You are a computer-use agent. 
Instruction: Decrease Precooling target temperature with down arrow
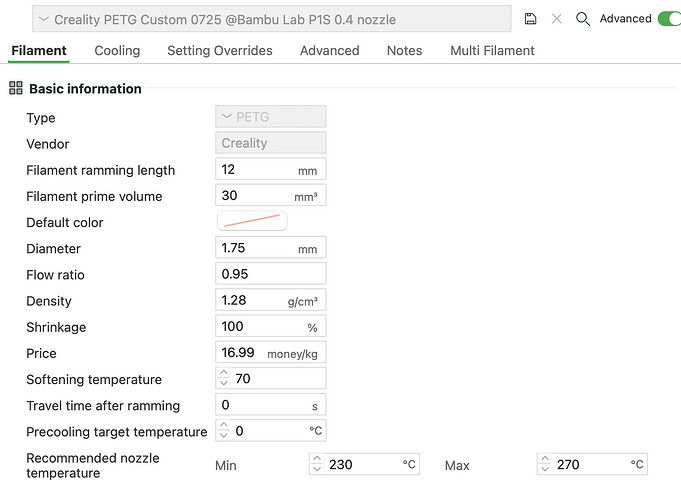click(223, 435)
